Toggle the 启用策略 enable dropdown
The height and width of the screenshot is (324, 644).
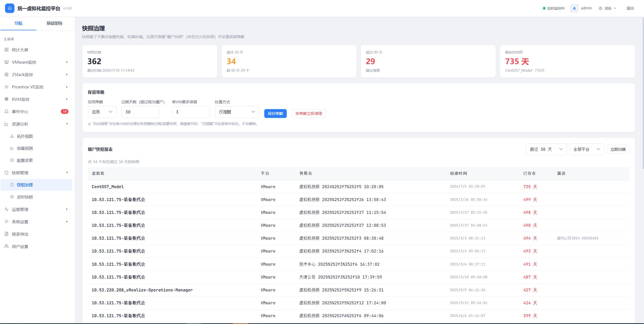pyautogui.click(x=102, y=112)
